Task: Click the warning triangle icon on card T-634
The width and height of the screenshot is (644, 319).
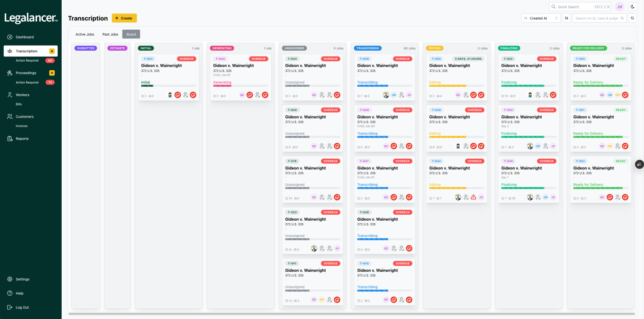Action: (473, 197)
